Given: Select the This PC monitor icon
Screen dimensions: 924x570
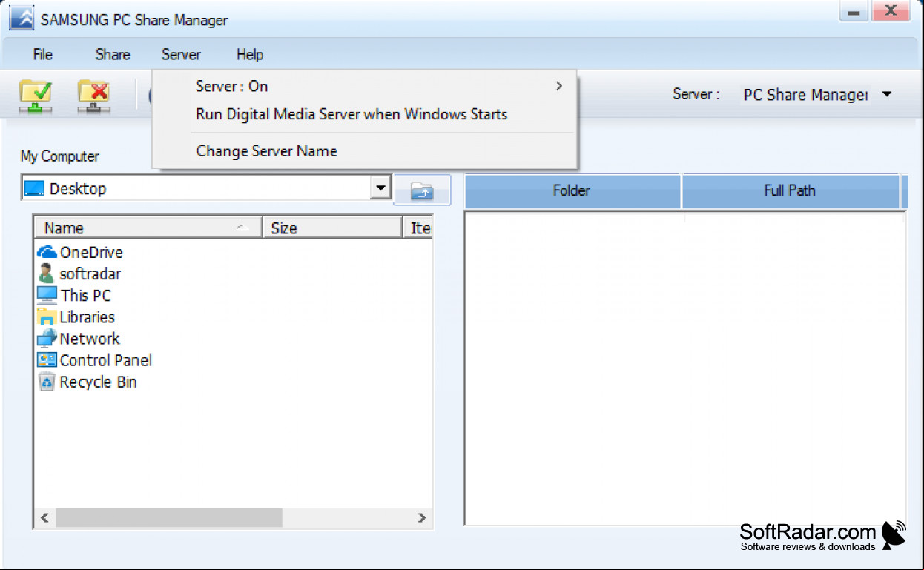Looking at the screenshot, I should (47, 295).
